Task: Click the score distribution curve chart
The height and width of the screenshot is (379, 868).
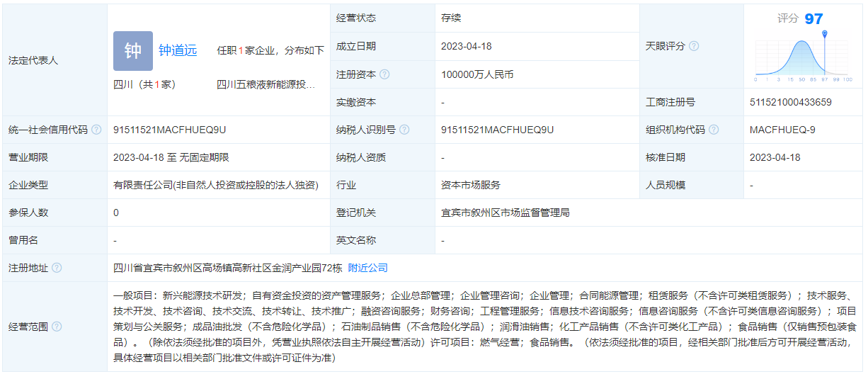Action: tap(801, 58)
